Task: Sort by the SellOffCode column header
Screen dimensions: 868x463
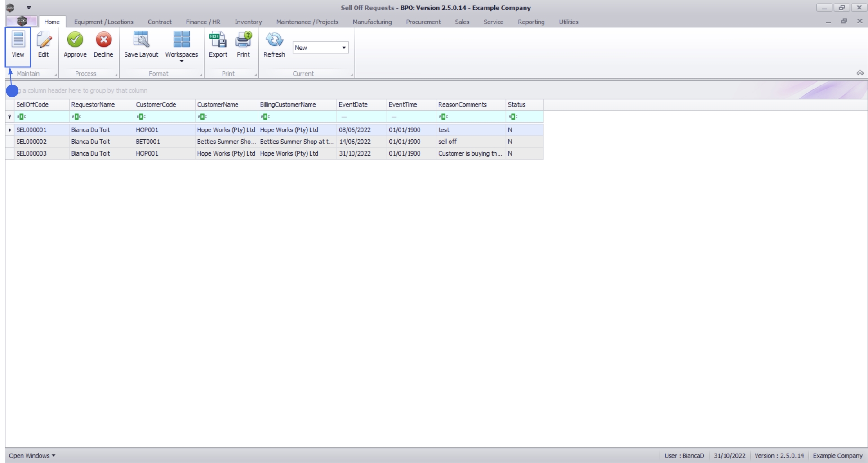Action: (x=42, y=105)
